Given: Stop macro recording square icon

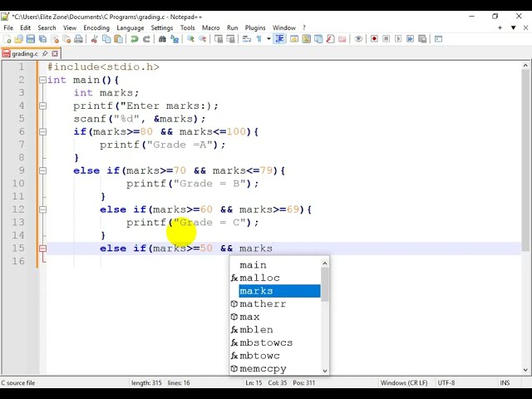Looking at the screenshot, I should 386,39.
